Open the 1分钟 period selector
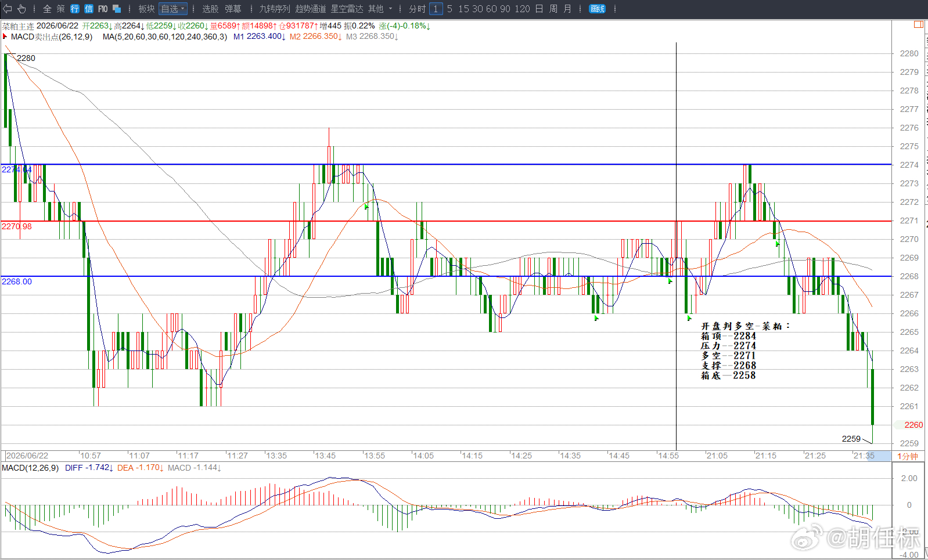928x560 pixels. tap(908, 456)
